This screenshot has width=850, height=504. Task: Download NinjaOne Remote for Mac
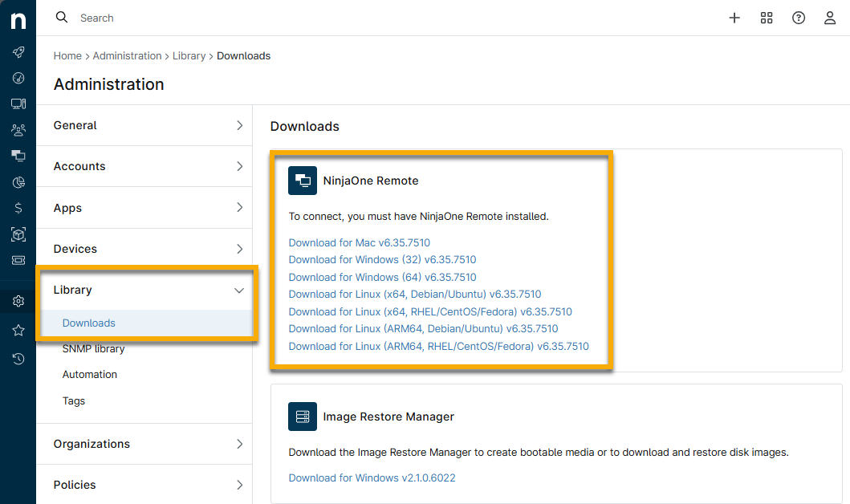tap(360, 242)
